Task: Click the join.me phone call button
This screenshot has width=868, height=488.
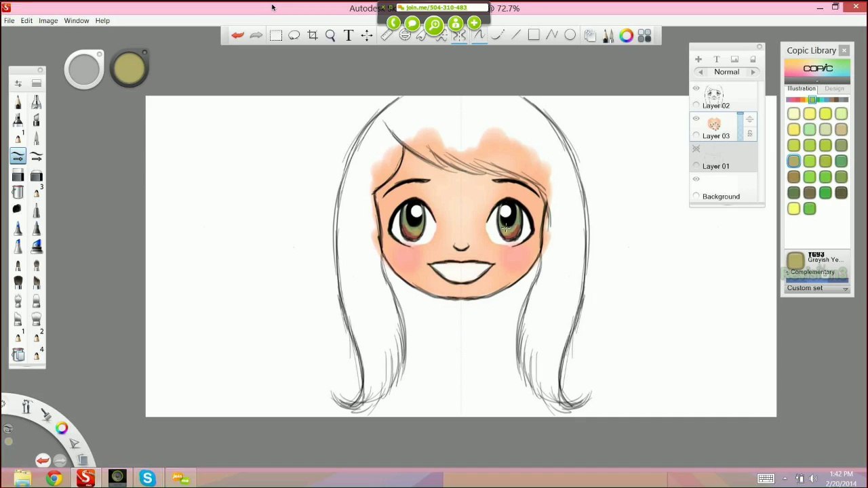Action: point(393,24)
